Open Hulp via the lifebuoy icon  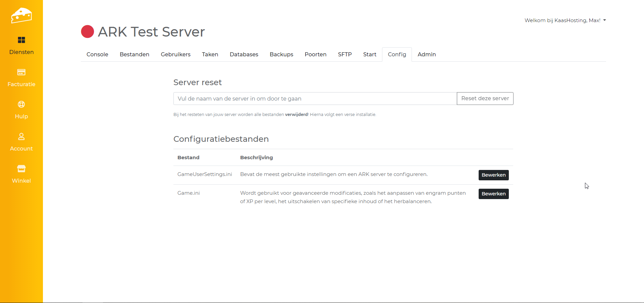click(21, 105)
